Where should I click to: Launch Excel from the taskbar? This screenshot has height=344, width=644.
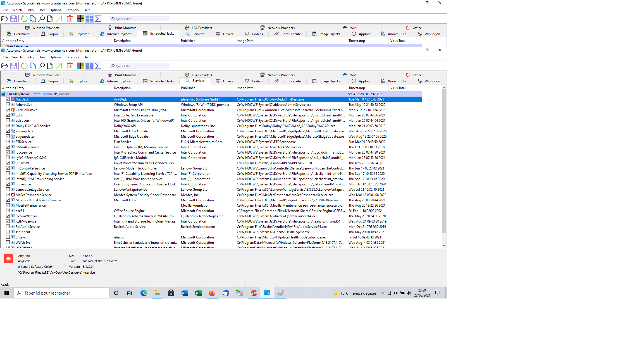click(198, 293)
